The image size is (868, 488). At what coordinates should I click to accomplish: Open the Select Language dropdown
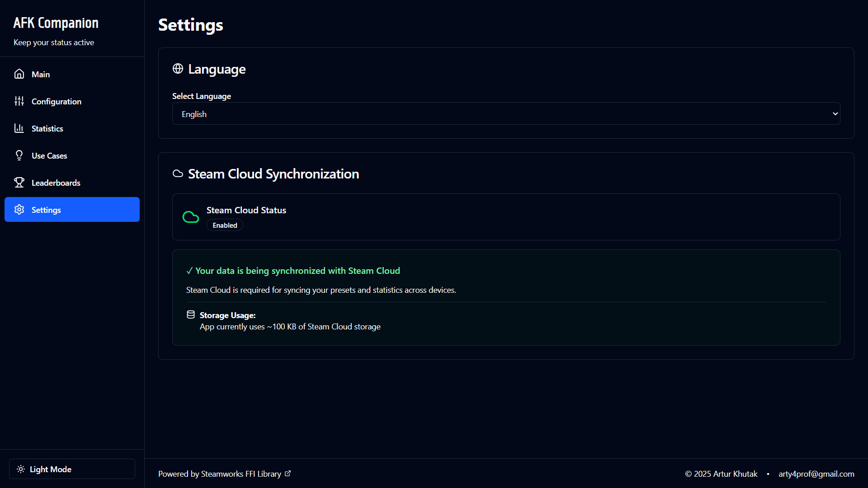pos(505,114)
